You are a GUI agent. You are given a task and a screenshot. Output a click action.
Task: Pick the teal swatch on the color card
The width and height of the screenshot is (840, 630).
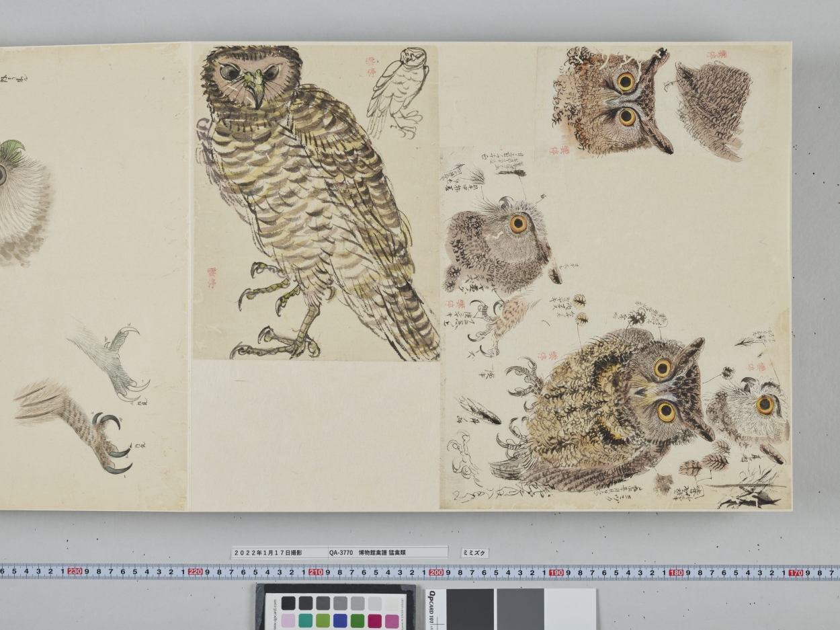click(306, 621)
